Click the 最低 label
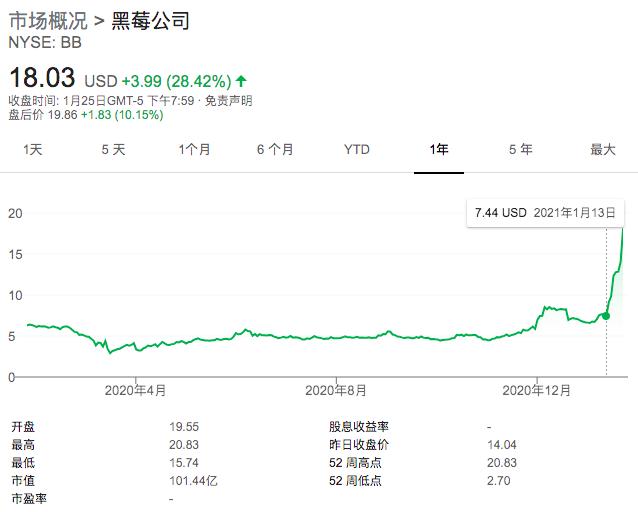 click(23, 463)
